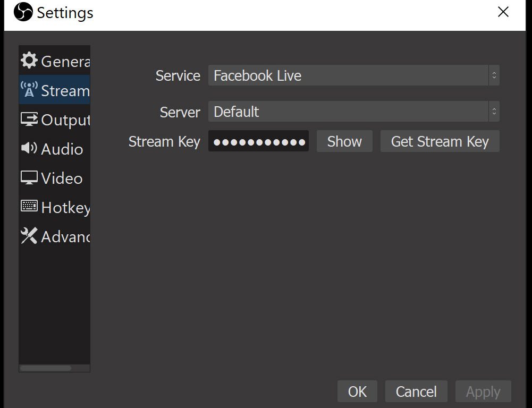Close the Settings window
Screen dimensions: 532x408
pos(503,12)
